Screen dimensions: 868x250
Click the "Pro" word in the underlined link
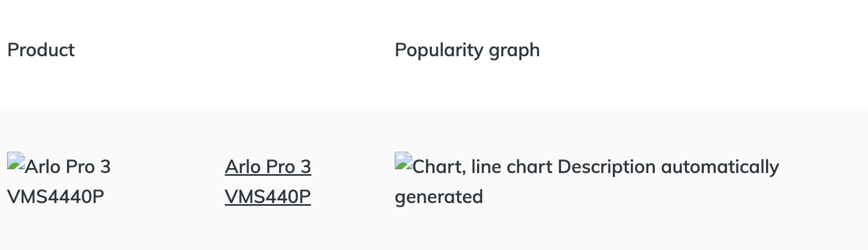pos(280,167)
